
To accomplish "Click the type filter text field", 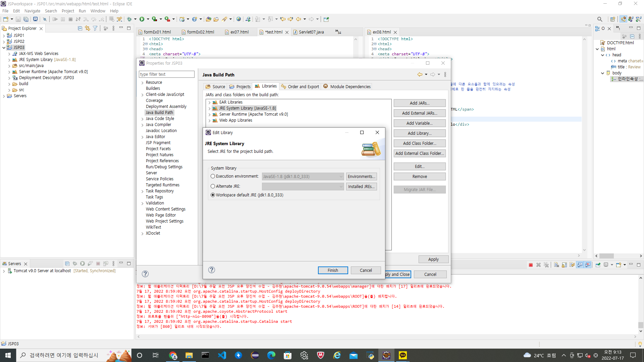I will (166, 74).
